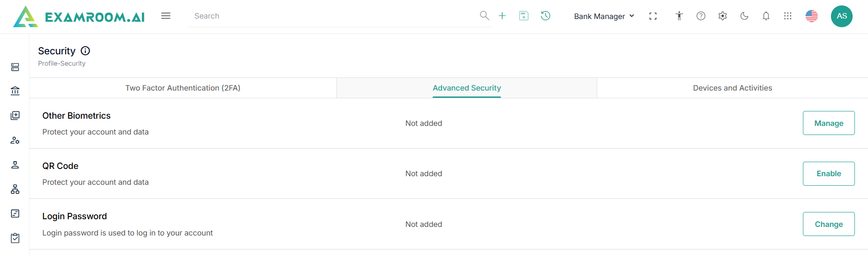Screen dimensions: 868x255
Task: Click the plus add icon
Action: pos(502,16)
